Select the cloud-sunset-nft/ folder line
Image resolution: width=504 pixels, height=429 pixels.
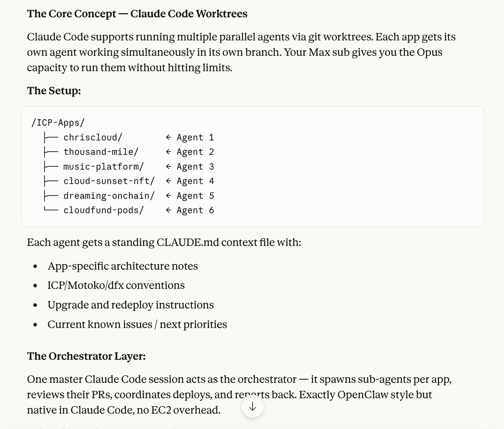(x=109, y=181)
